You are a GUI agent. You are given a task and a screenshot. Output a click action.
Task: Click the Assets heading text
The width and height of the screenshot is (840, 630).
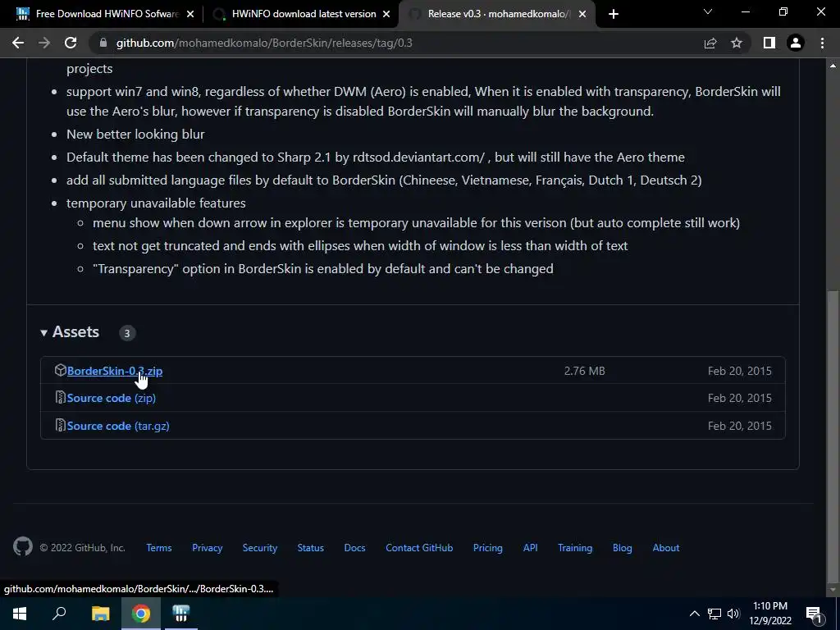(x=75, y=332)
